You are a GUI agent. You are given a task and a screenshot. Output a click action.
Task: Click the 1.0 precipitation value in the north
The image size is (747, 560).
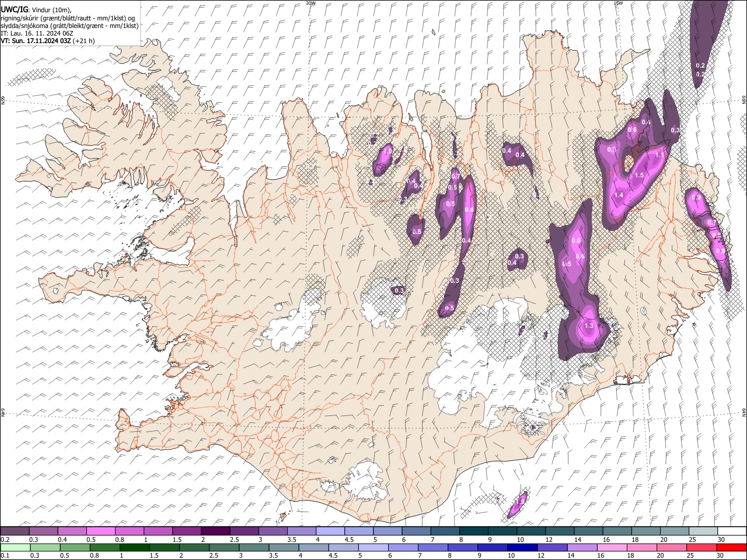(x=387, y=151)
